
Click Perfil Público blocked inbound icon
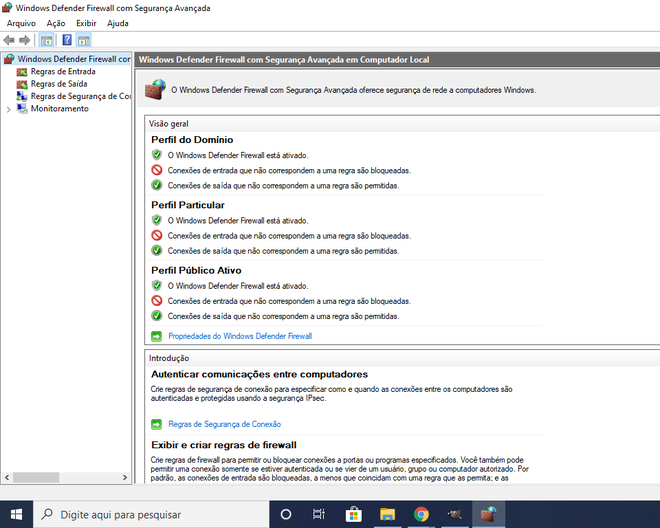[x=157, y=301]
